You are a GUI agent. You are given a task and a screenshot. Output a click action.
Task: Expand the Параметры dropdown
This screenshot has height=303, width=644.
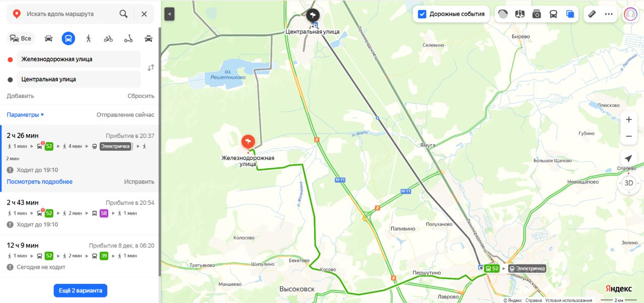(25, 115)
